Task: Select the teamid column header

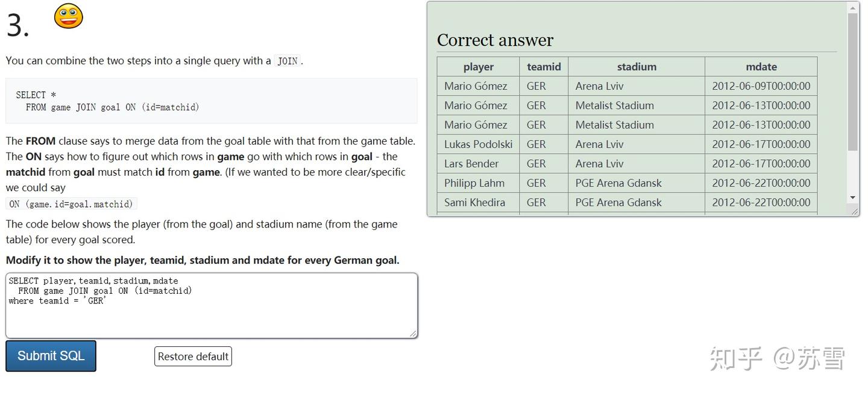Action: click(x=544, y=67)
